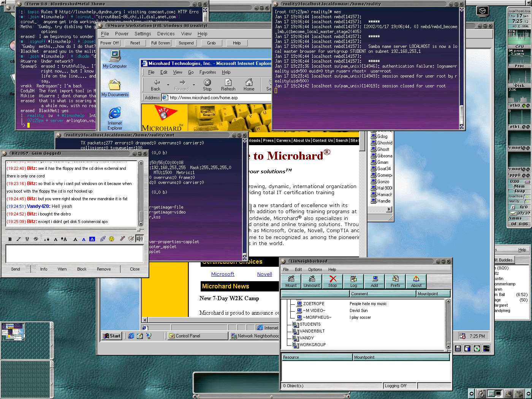Click the Reset button in VMware

pyautogui.click(x=135, y=43)
